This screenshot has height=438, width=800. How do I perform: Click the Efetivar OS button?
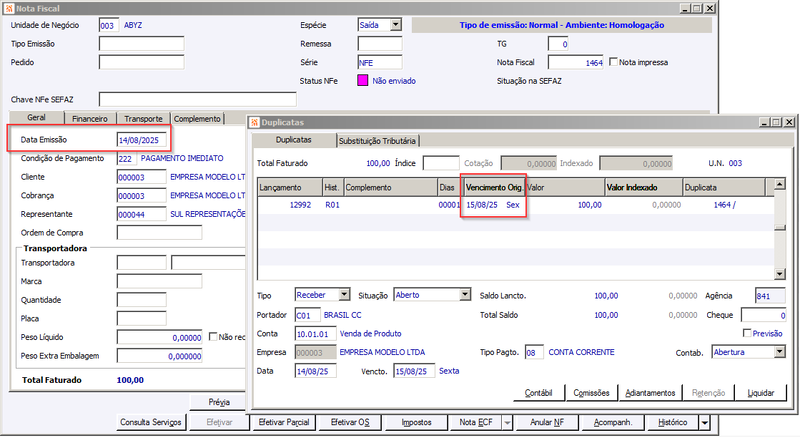pos(350,422)
